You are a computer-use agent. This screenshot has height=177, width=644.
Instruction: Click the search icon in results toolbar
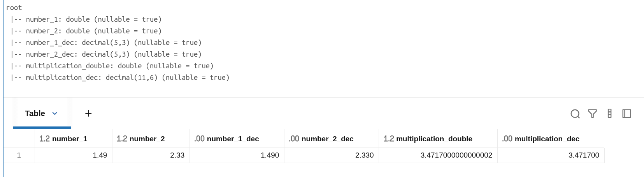575,114
